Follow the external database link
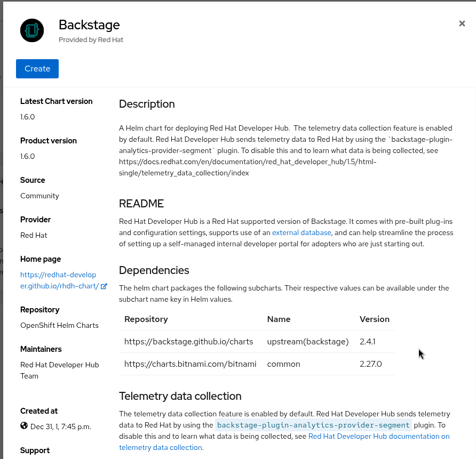The height and width of the screenshot is (459, 476). click(302, 233)
